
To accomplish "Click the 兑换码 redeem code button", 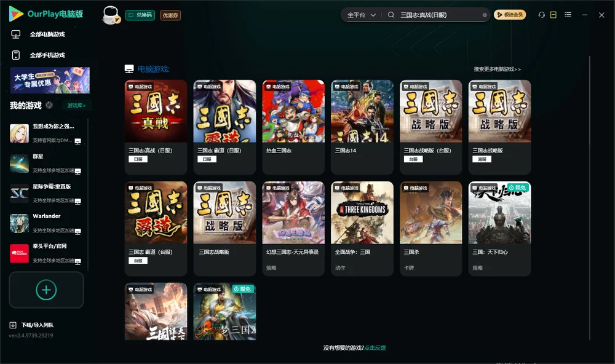I will tap(140, 15).
